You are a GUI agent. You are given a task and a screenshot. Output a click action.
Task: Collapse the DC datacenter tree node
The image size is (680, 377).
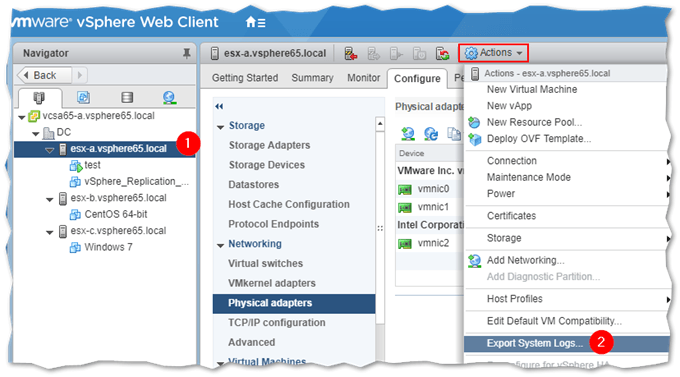(36, 134)
